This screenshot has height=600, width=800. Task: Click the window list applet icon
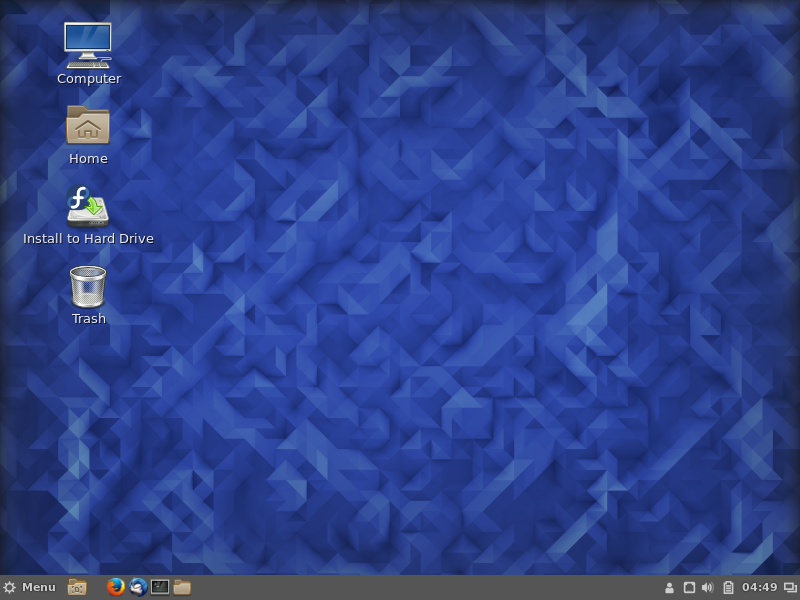point(790,587)
